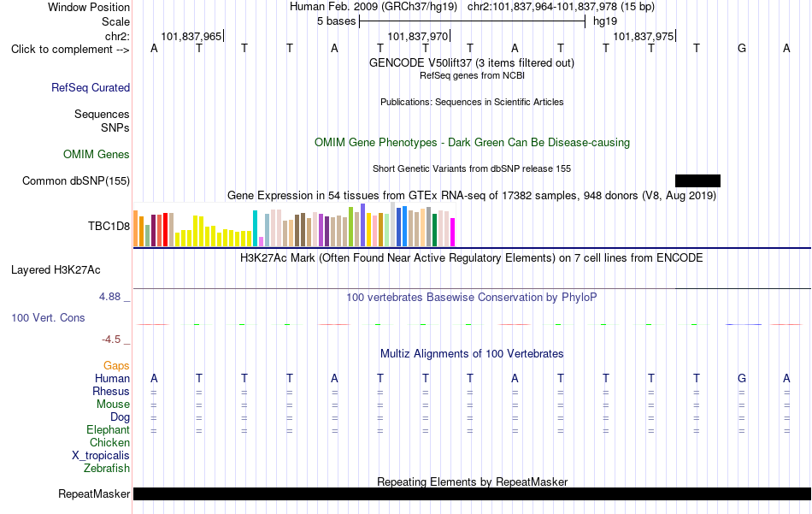Click the magenta last bar in TBC1D8 chart

point(453,232)
